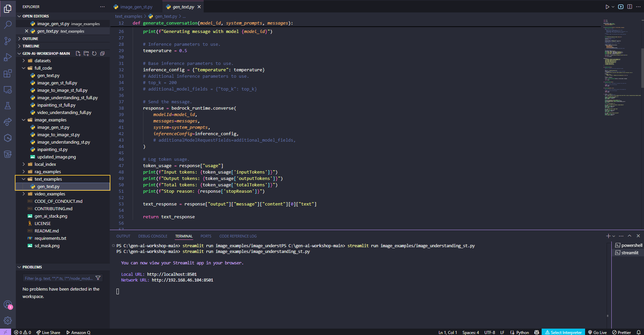Collapse all folders in explorer

102,53
